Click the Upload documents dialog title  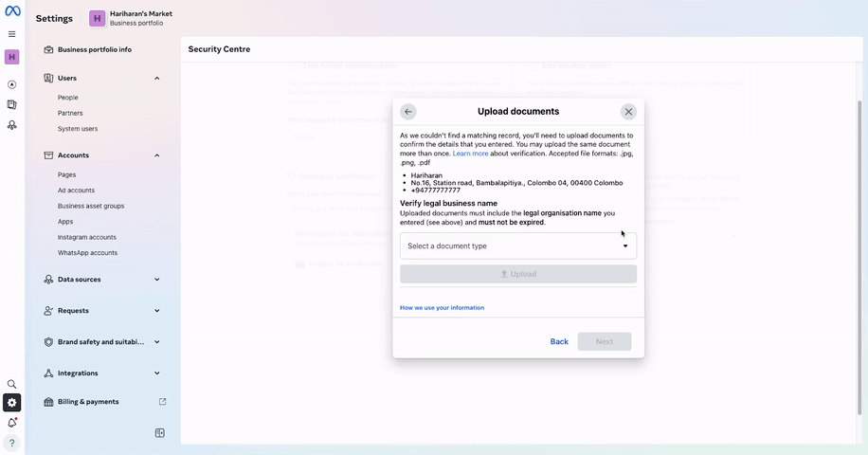coord(518,111)
